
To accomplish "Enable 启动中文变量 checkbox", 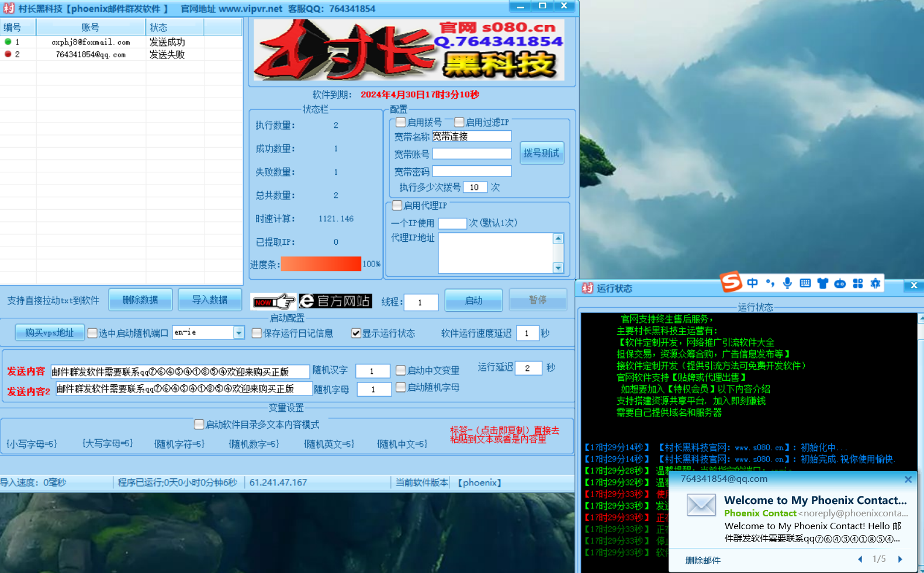I will [x=401, y=370].
